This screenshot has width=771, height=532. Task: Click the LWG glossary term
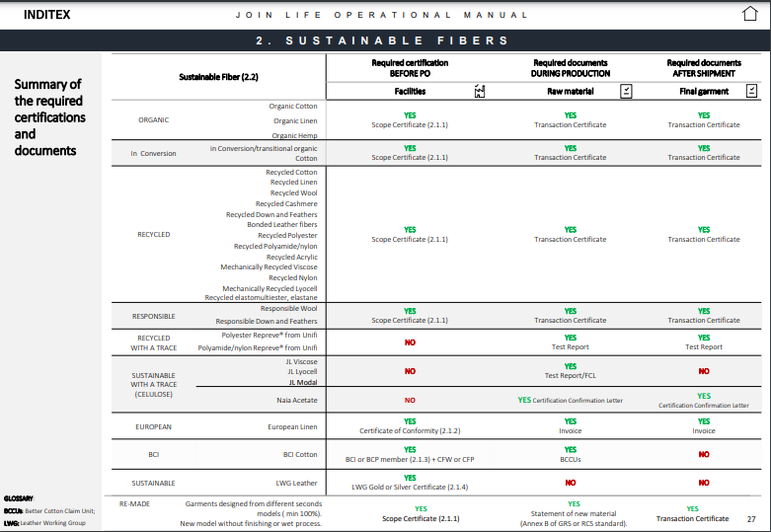[12, 522]
